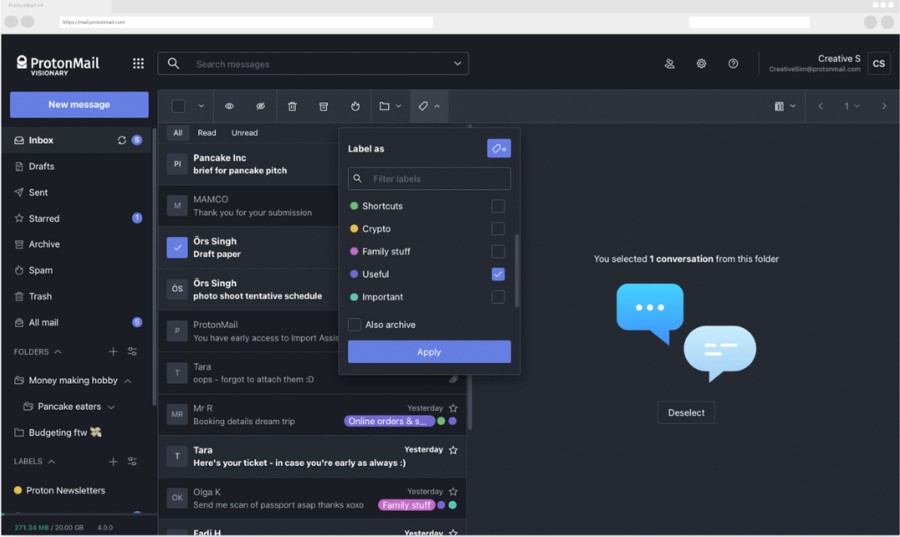The image size is (900, 537).
Task: Open the select-all options dropdown arrow
Action: coord(201,106)
